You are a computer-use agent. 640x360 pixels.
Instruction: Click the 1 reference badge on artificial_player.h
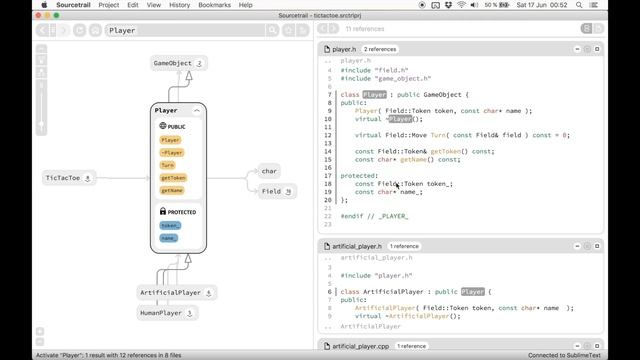[404, 247]
